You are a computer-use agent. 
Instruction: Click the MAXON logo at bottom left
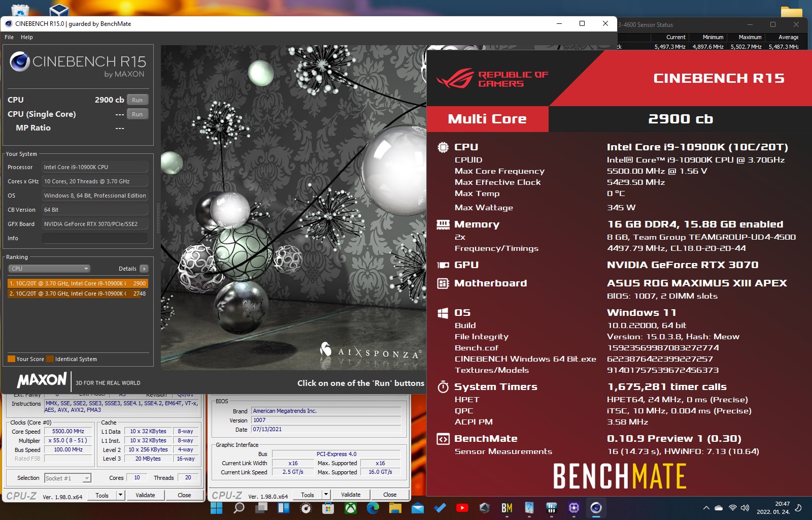pyautogui.click(x=42, y=380)
